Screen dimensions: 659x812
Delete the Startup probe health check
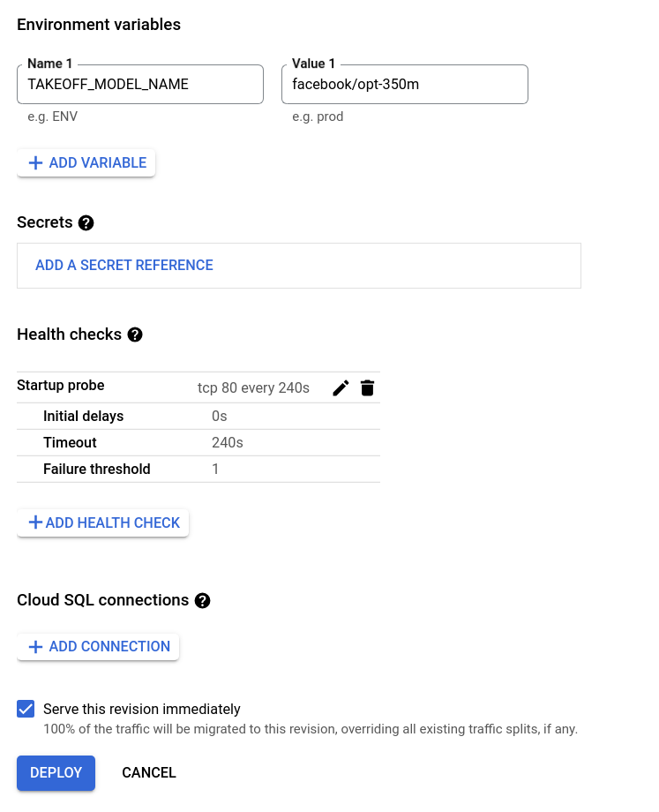(368, 387)
